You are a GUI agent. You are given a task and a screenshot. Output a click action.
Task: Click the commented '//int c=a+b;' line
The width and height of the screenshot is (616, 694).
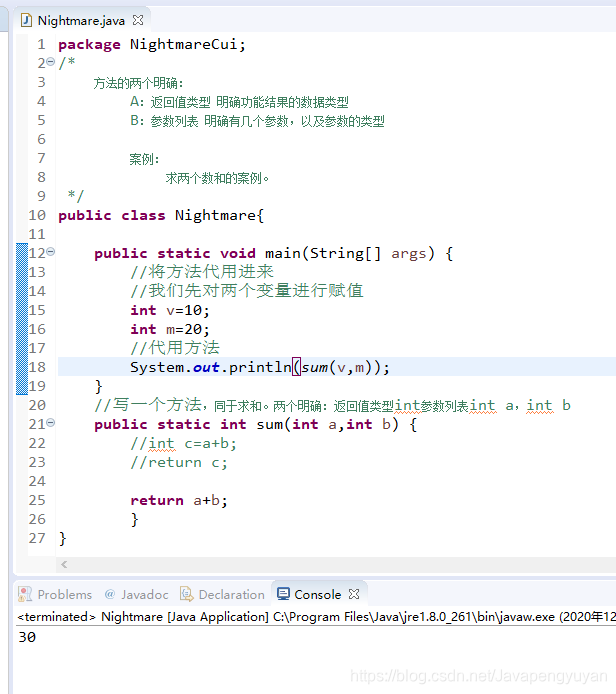pyautogui.click(x=183, y=443)
